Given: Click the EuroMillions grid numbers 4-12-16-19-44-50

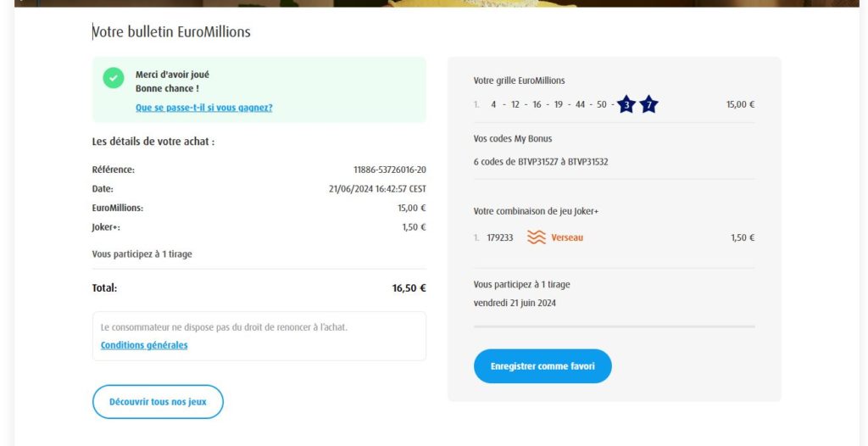Looking at the screenshot, I should click(x=548, y=105).
